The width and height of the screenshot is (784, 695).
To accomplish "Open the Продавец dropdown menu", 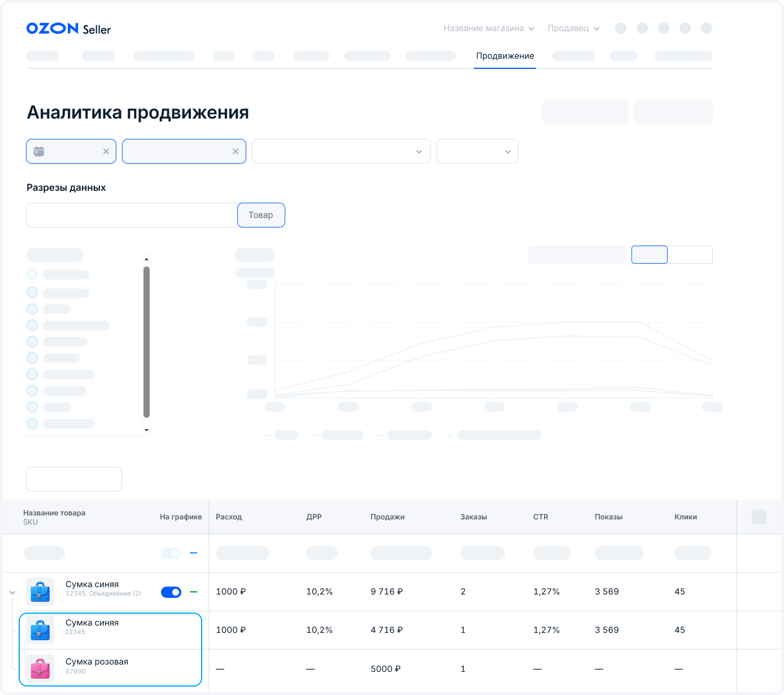I will [573, 28].
